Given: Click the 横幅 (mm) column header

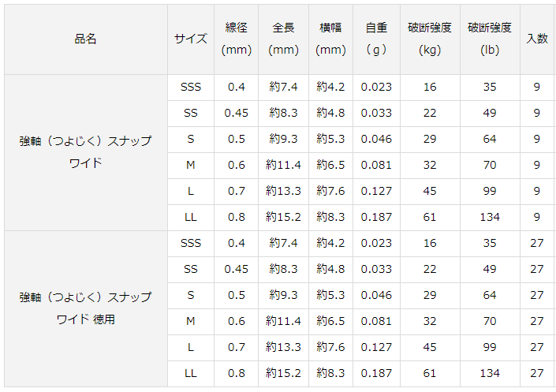Looking at the screenshot, I should pyautogui.click(x=330, y=39).
